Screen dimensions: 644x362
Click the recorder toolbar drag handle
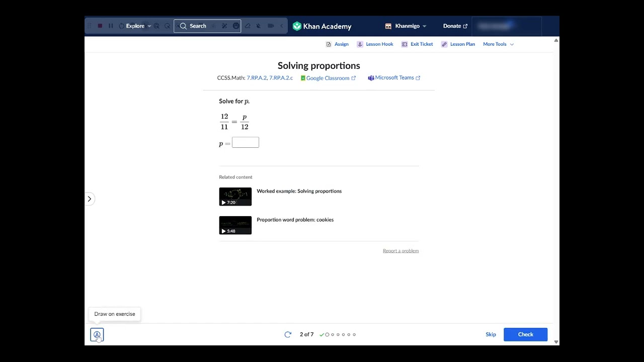(90, 26)
